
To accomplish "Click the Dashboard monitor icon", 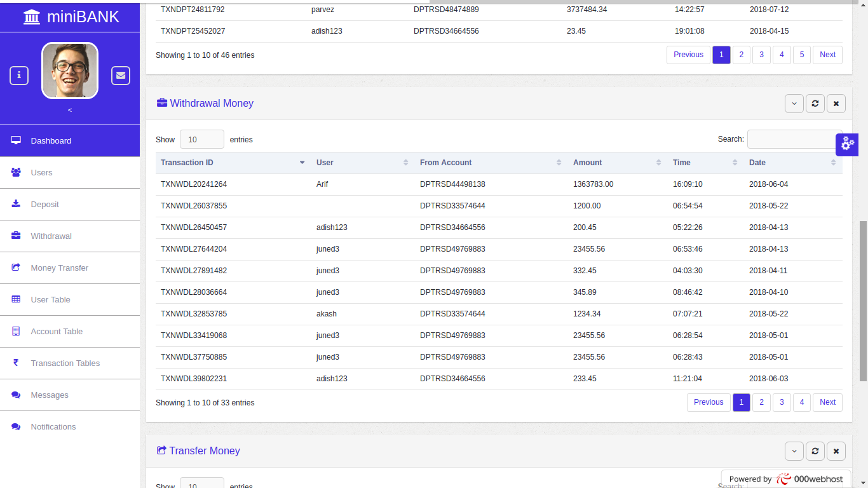I will point(16,140).
